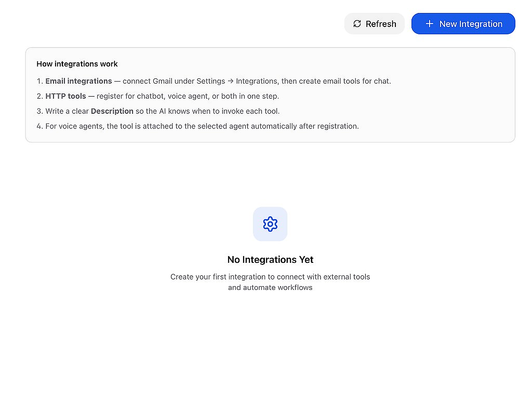Image resolution: width=532 pixels, height=401 pixels.
Task: Click the Refresh button
Action: pyautogui.click(x=374, y=24)
